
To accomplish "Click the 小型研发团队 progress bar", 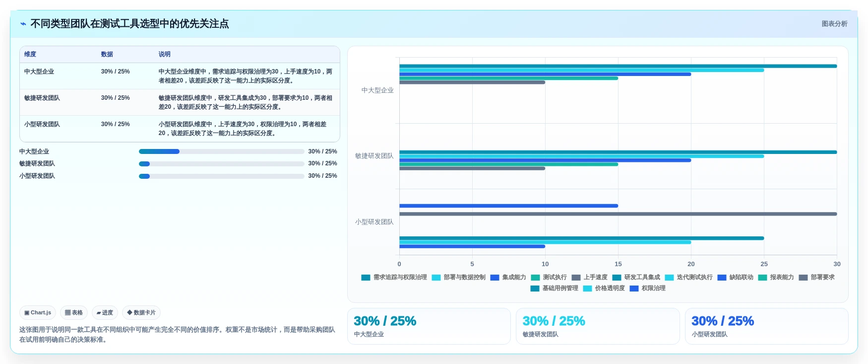I will (222, 176).
